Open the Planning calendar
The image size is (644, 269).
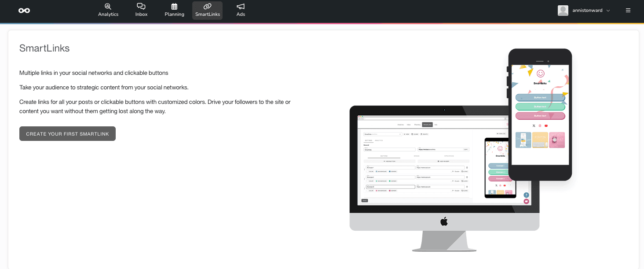[x=174, y=10]
